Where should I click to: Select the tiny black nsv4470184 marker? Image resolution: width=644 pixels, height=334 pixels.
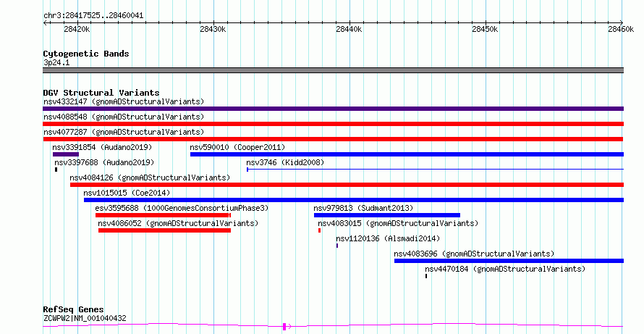tap(426, 276)
